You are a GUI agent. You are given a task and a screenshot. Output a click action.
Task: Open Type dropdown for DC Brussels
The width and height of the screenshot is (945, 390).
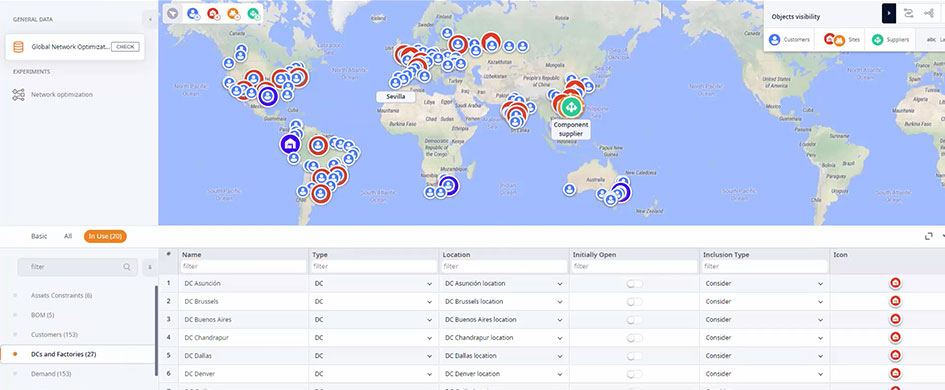pos(373,301)
